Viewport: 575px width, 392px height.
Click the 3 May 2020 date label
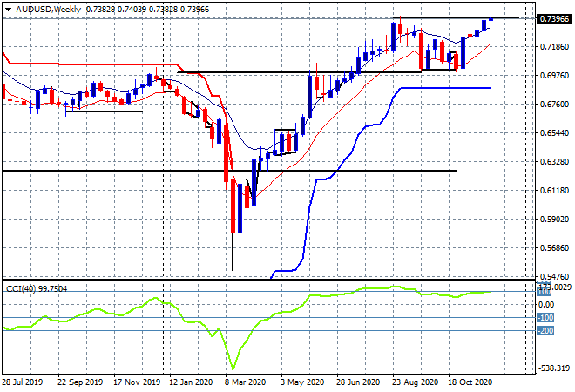point(302,382)
